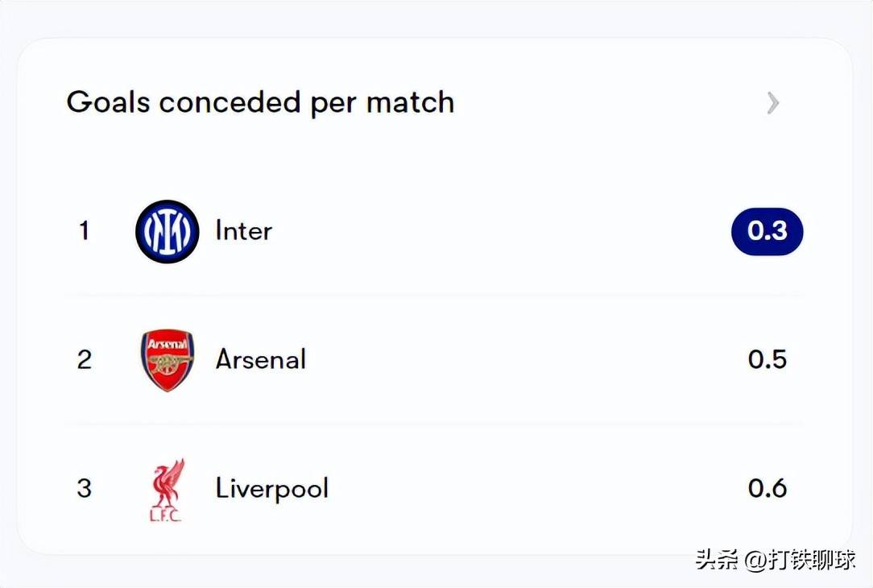Select rank number 3 in the list
Image resolution: width=873 pixels, height=588 pixels.
coord(84,488)
